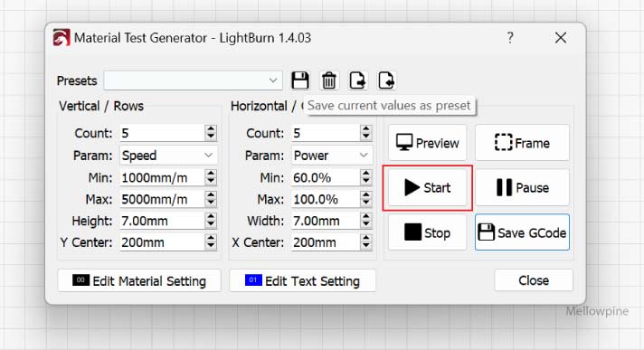Save current values as preset icon
644x350 pixels.
coord(300,80)
